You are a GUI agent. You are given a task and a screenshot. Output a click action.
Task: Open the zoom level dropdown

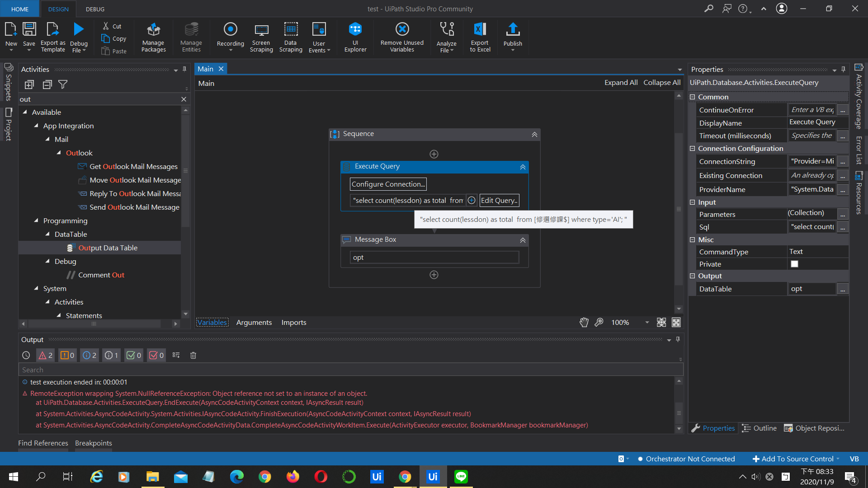coord(647,322)
